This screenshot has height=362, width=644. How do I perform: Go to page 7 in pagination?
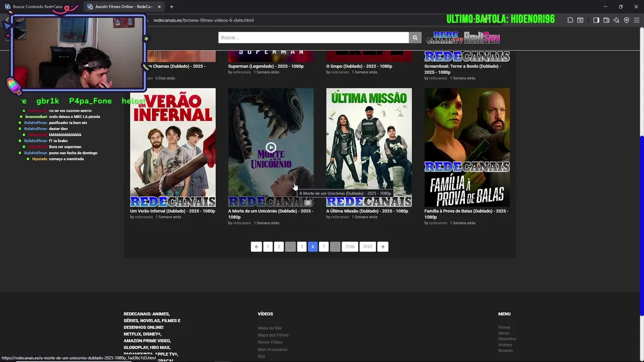[324, 246]
